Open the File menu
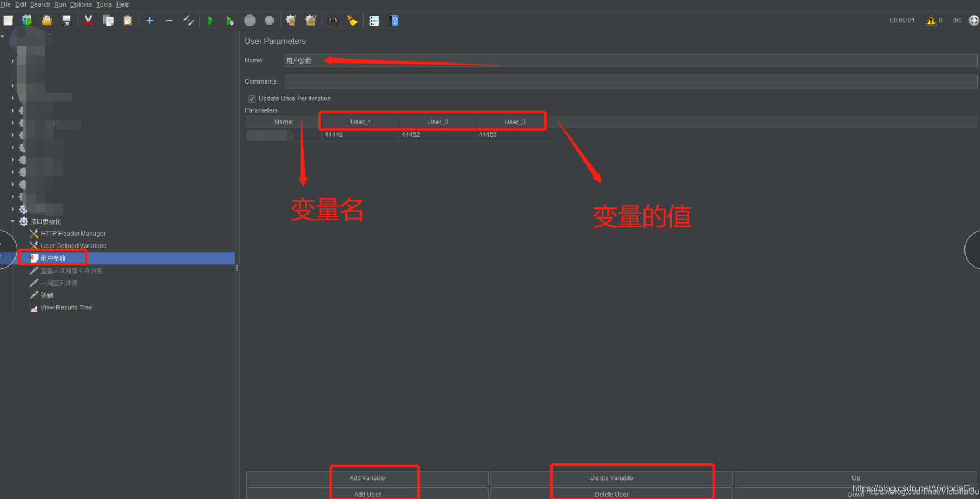 click(x=6, y=4)
